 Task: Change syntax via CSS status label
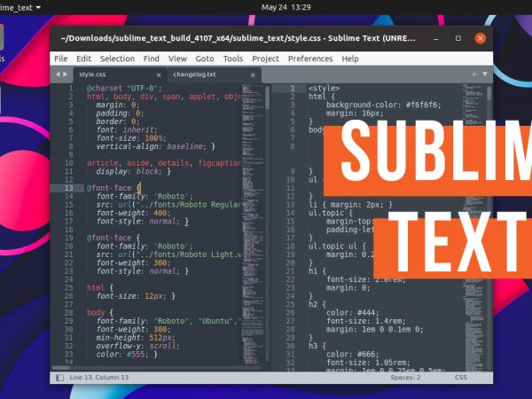pos(461,378)
